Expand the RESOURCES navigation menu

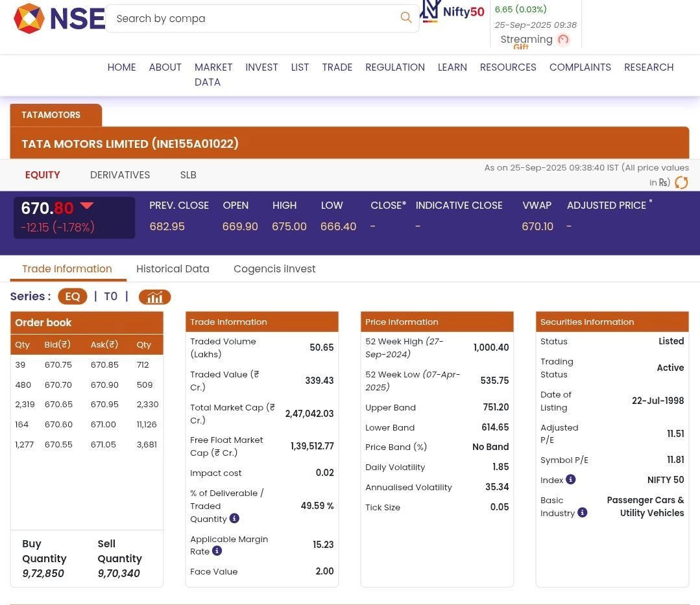pyautogui.click(x=508, y=67)
